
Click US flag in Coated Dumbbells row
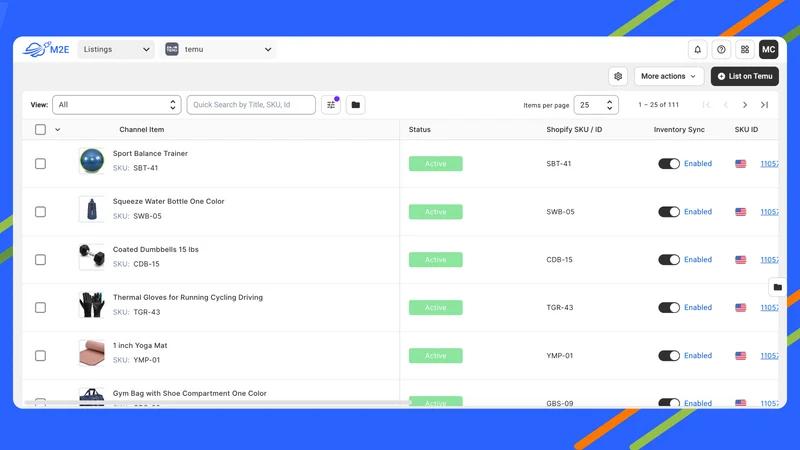pyautogui.click(x=740, y=260)
